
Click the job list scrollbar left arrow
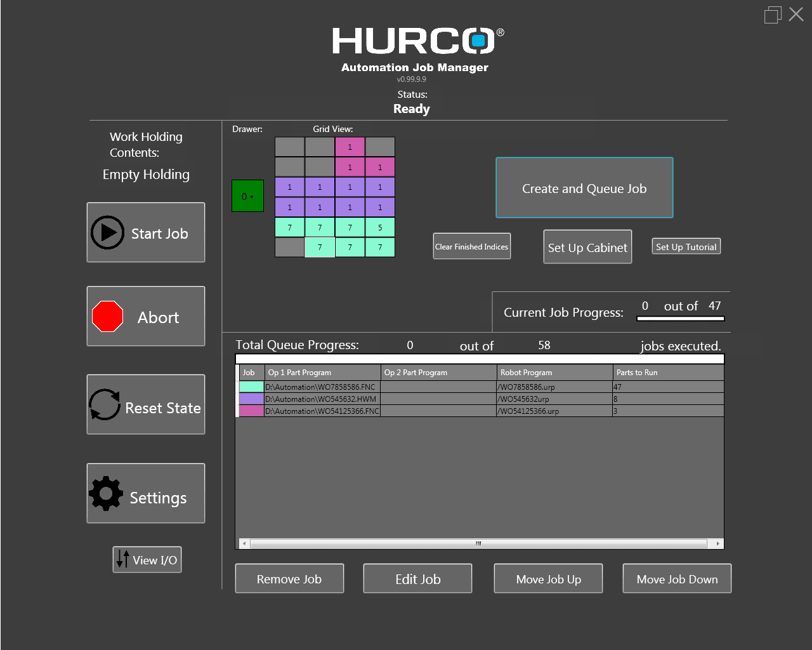click(244, 543)
